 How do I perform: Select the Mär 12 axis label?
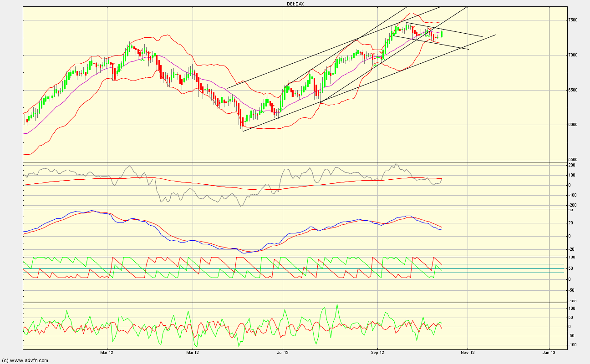pyautogui.click(x=107, y=352)
